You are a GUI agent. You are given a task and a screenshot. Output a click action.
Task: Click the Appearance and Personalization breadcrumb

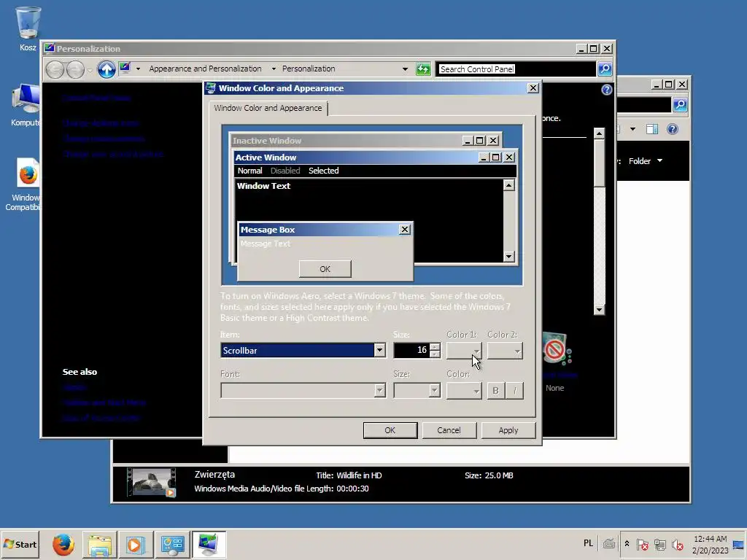[x=205, y=69]
